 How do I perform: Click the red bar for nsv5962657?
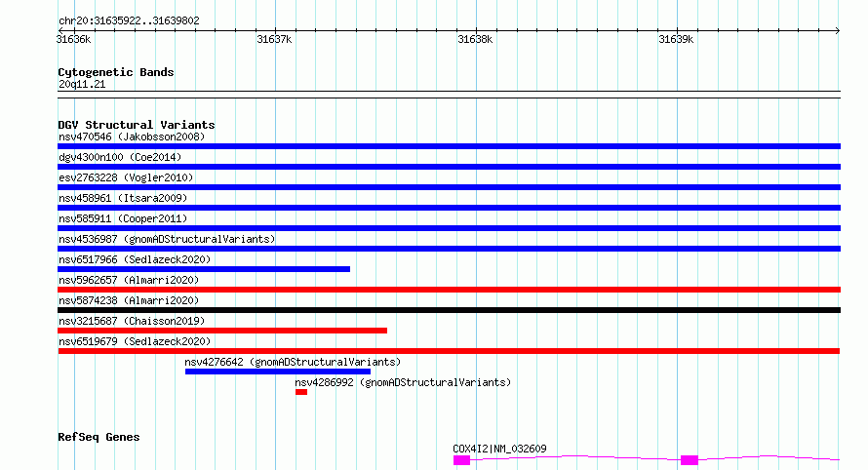point(449,290)
